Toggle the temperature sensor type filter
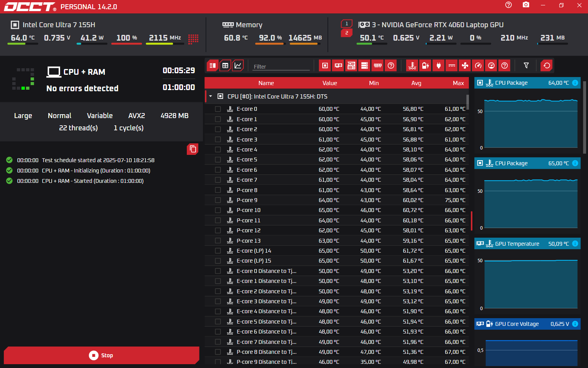The image size is (588, 368). click(x=412, y=66)
